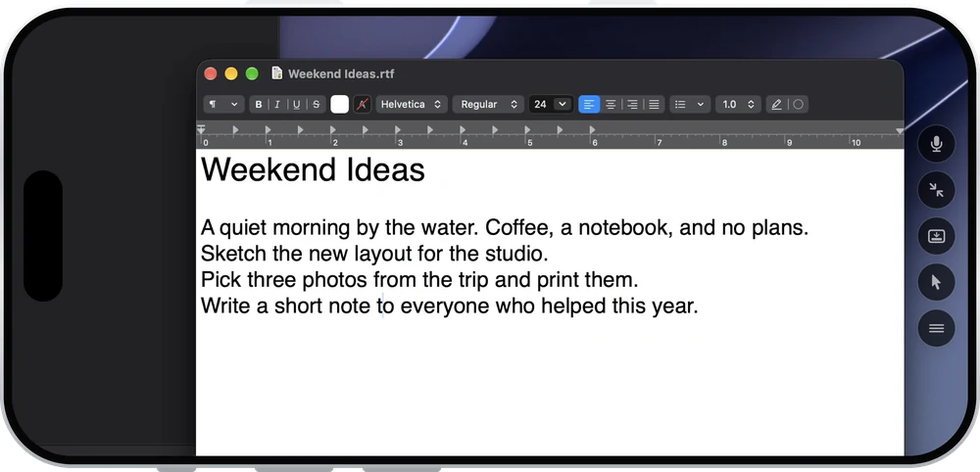980x472 pixels.
Task: Toggle strikethrough formatting
Action: 316,104
